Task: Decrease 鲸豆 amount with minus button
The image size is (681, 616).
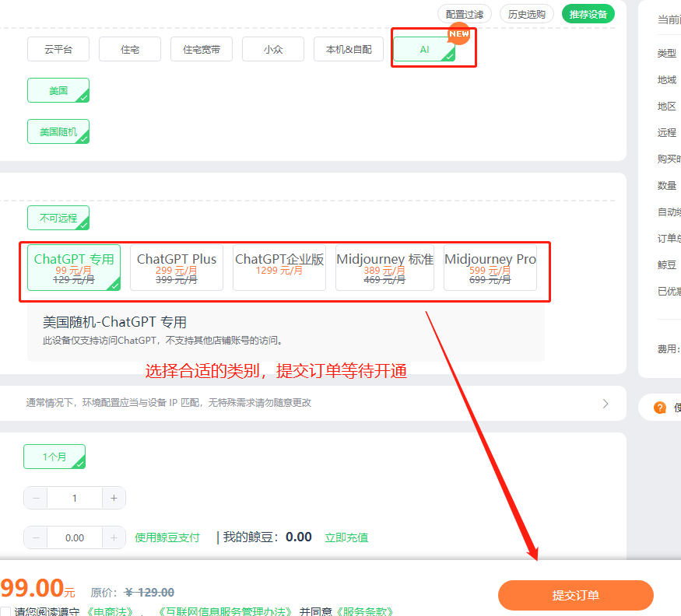Action: pos(36,538)
